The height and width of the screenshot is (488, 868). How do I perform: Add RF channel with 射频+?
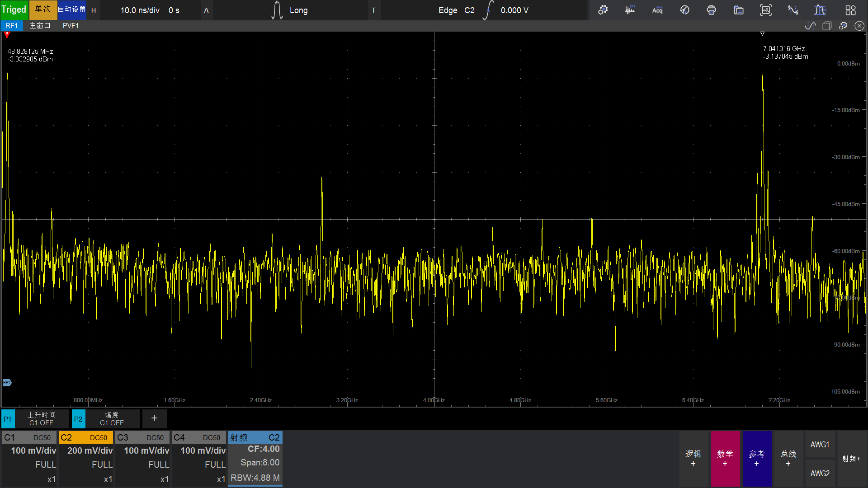(852, 459)
